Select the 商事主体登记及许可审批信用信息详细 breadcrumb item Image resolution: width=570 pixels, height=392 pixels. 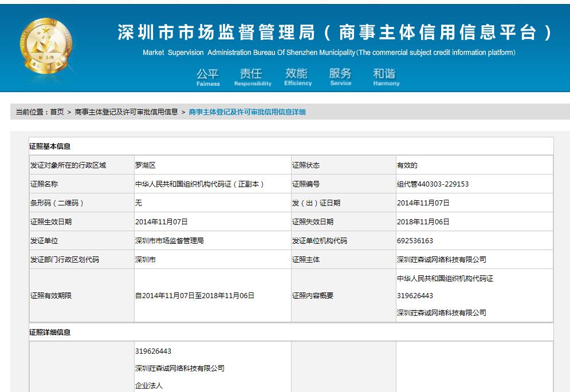[x=246, y=112]
